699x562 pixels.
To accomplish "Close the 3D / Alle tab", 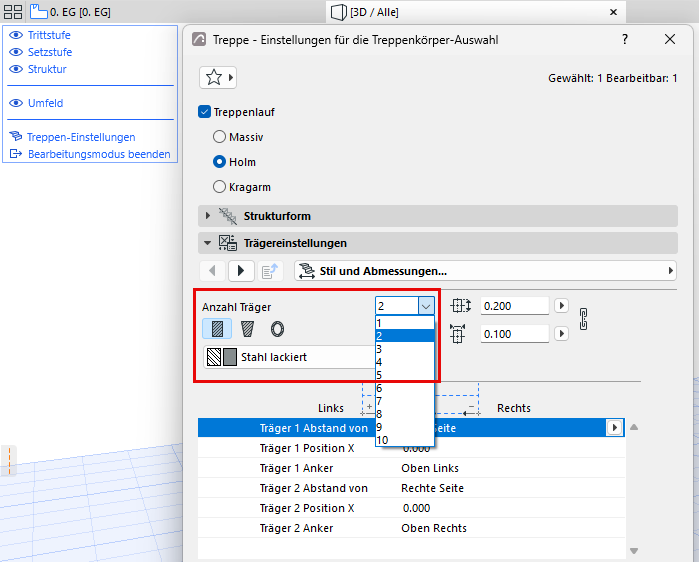I will 613,12.
